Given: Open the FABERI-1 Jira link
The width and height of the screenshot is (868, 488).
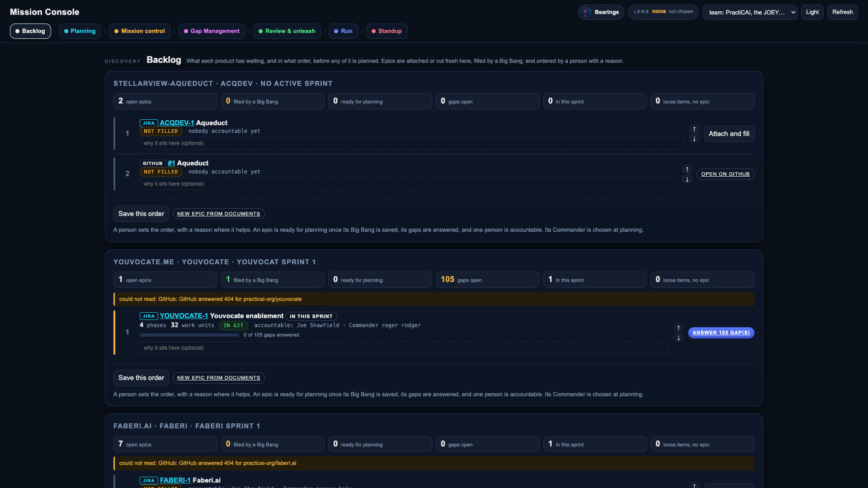Looking at the screenshot, I should click(175, 480).
